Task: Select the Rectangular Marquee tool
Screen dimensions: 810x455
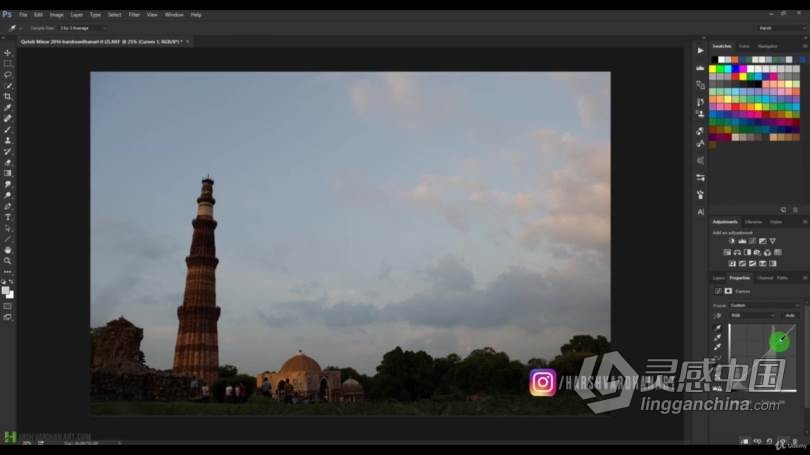Action: point(8,64)
